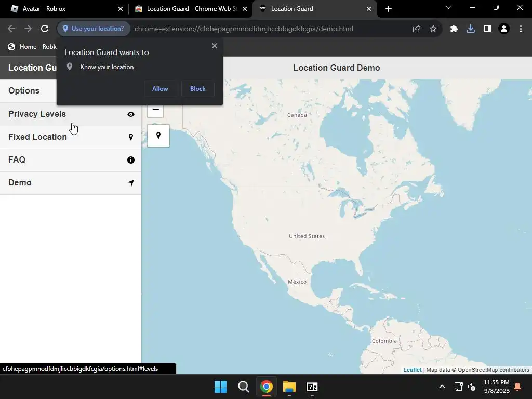The height and width of the screenshot is (399, 532).
Task: Open Home - Roblox bookmark
Action: tap(32, 47)
